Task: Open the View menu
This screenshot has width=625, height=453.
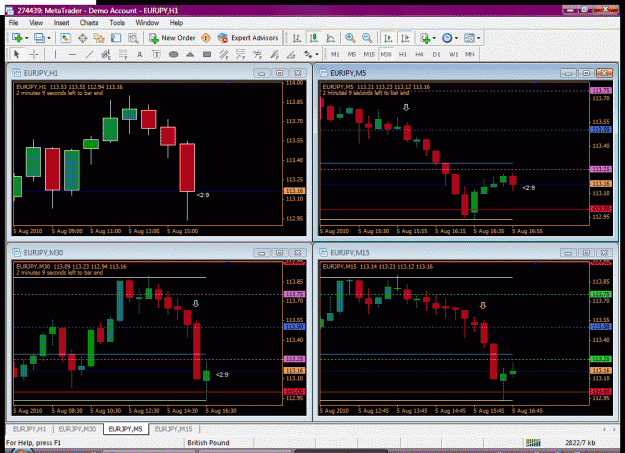Action: (x=36, y=23)
